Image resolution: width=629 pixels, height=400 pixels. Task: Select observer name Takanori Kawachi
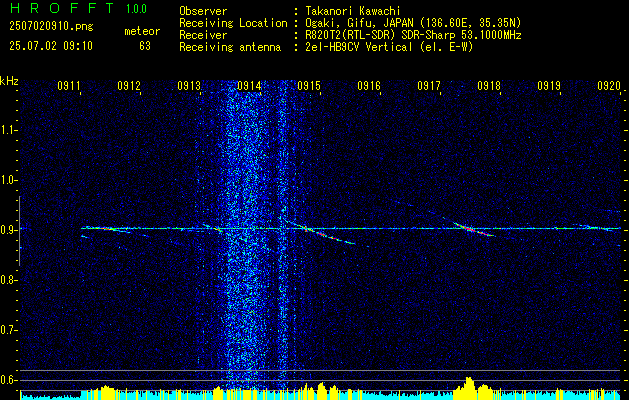coord(353,11)
